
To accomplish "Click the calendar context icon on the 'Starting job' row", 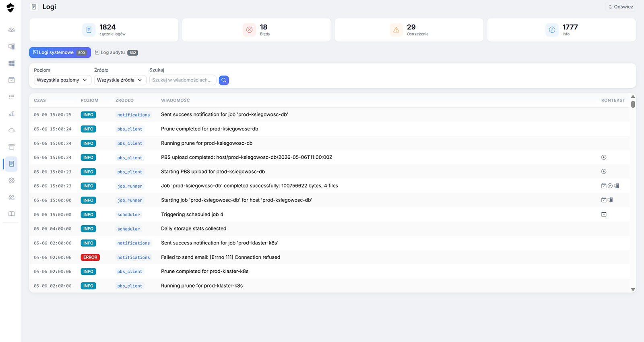I will (604, 200).
